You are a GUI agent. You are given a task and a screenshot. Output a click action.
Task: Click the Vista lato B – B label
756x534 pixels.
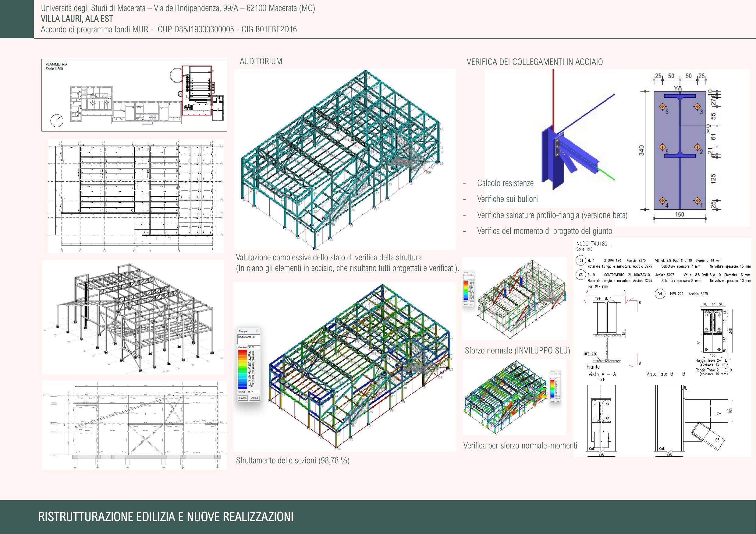point(665,374)
